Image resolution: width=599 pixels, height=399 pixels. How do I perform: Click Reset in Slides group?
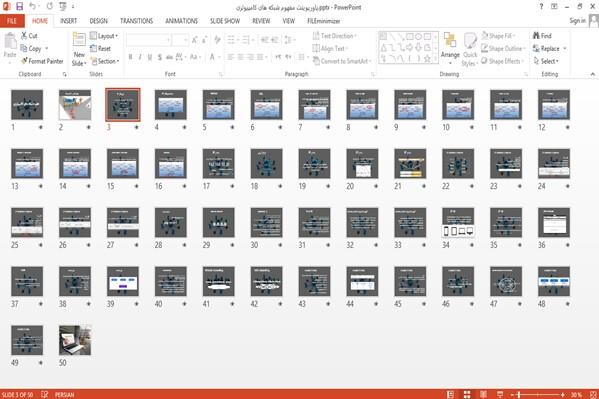100,49
